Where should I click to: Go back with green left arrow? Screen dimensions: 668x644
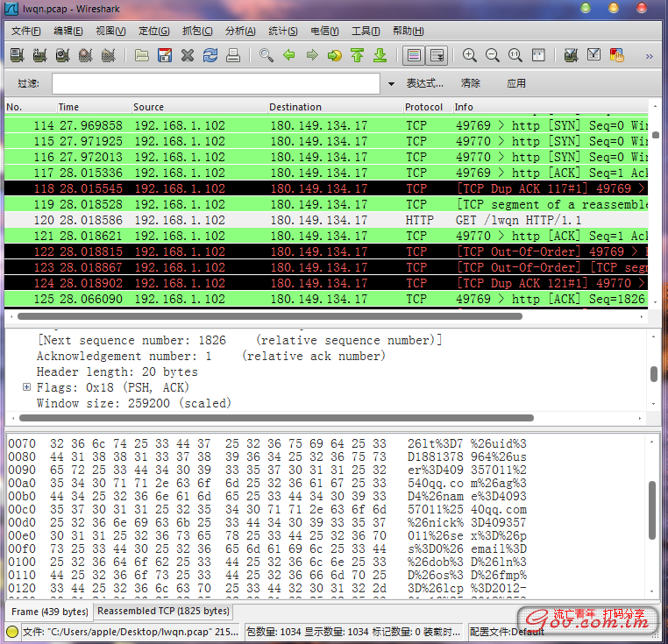tap(288, 55)
